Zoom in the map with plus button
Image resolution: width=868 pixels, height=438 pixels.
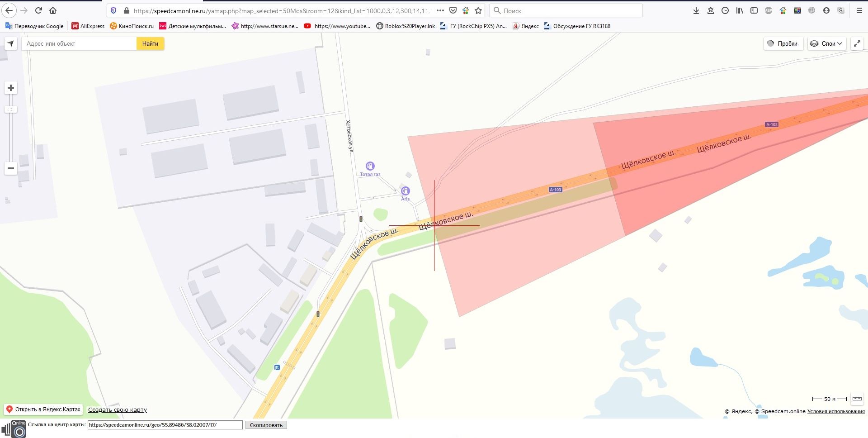pyautogui.click(x=11, y=88)
